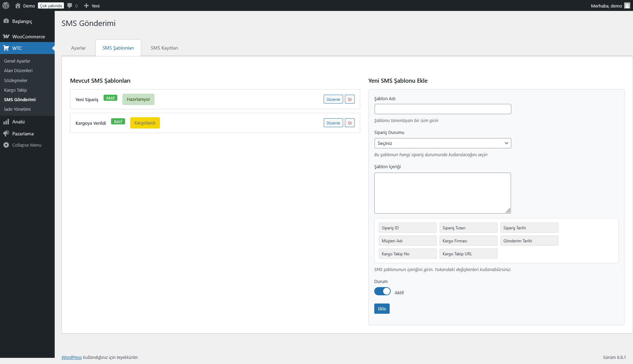Click the Ekle submit button

point(382,309)
